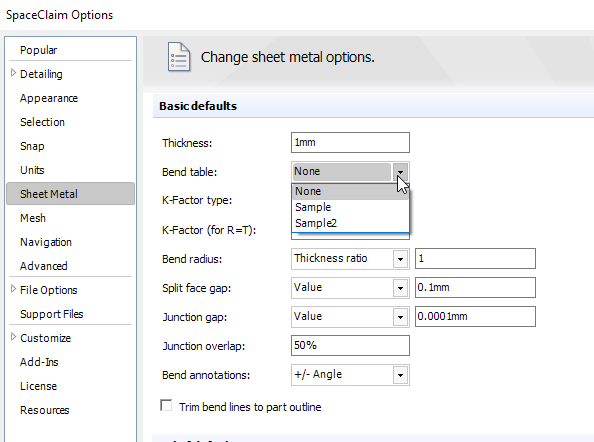
Task: Open the Bend radius type dropdown
Action: click(x=400, y=259)
